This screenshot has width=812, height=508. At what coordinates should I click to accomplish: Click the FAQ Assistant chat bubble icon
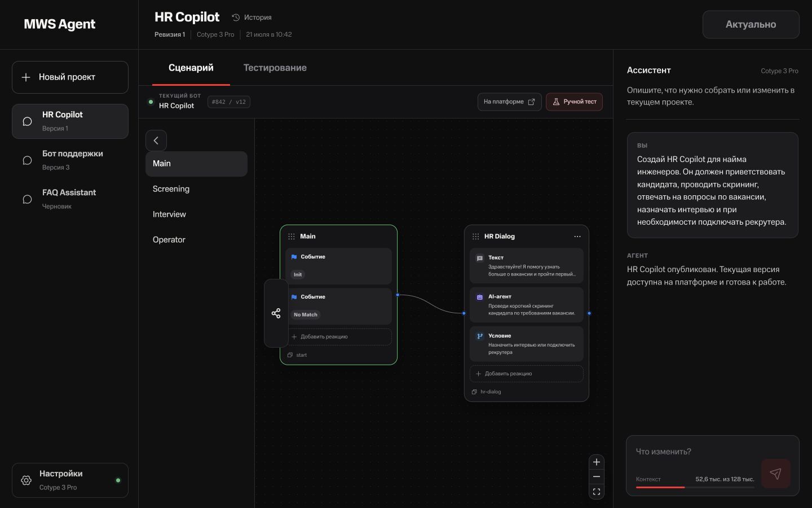pyautogui.click(x=27, y=199)
